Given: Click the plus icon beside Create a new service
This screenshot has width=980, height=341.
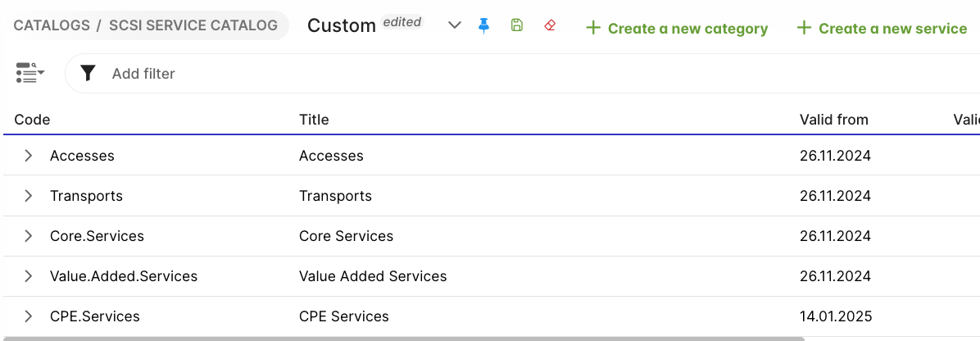Looking at the screenshot, I should tap(804, 29).
